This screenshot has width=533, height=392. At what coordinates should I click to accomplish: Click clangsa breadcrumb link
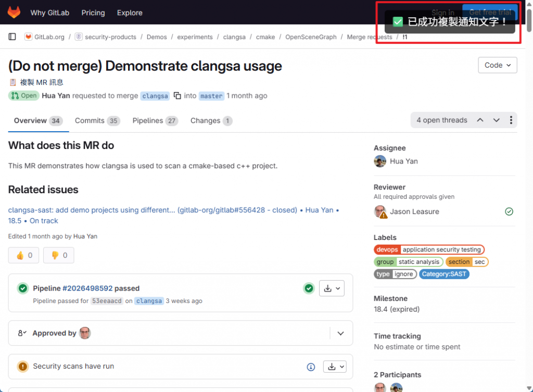(234, 37)
